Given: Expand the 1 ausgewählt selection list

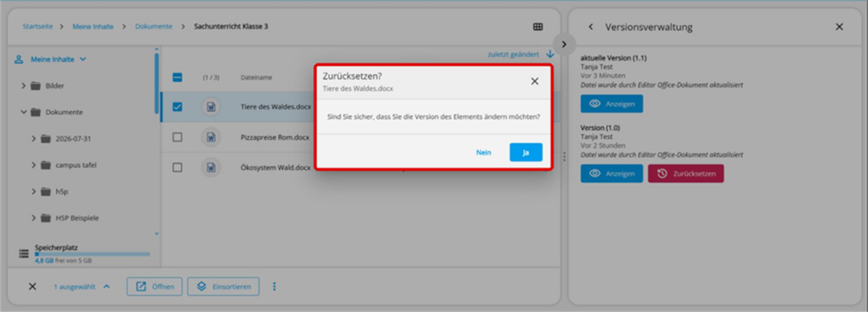Looking at the screenshot, I should pos(82,287).
